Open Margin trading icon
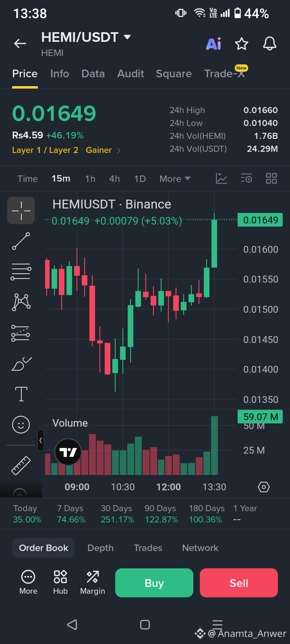290x644 pixels. pos(93,582)
